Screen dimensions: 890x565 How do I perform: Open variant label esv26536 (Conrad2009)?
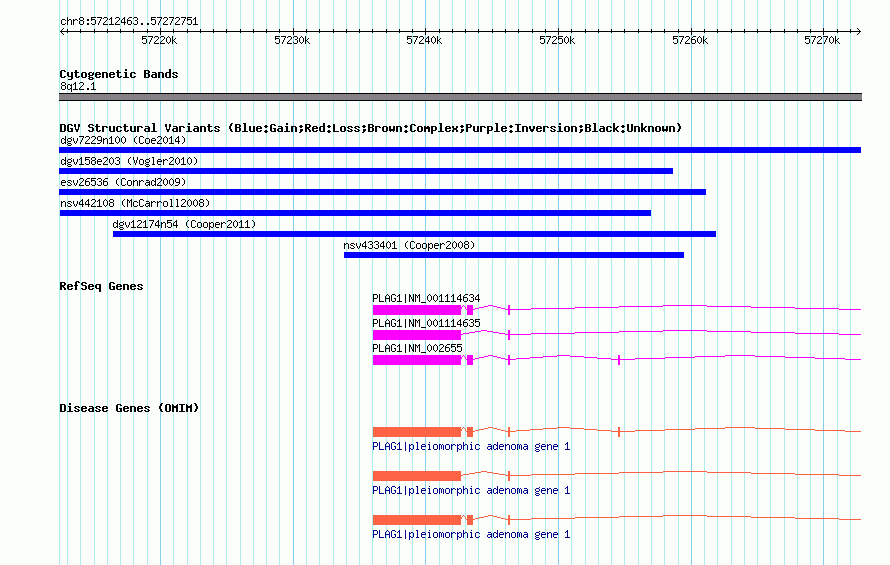click(123, 182)
